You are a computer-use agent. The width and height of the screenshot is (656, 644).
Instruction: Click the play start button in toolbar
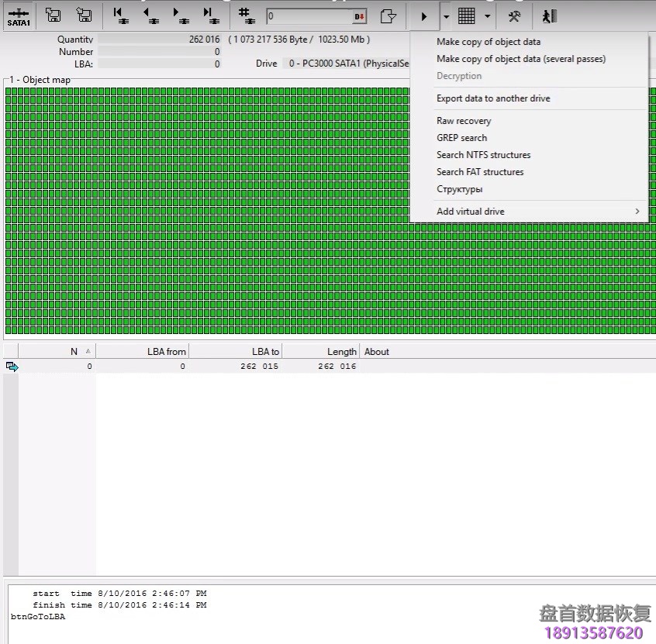click(x=423, y=15)
